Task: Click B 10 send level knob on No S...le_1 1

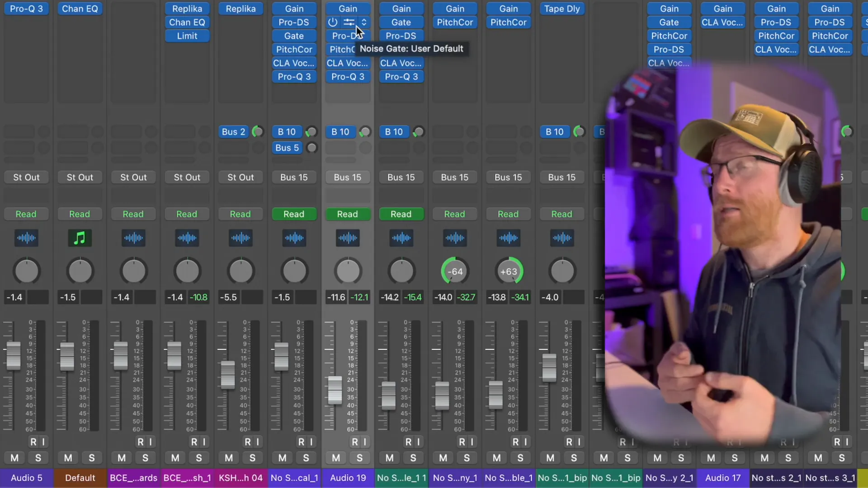Action: 418,131
